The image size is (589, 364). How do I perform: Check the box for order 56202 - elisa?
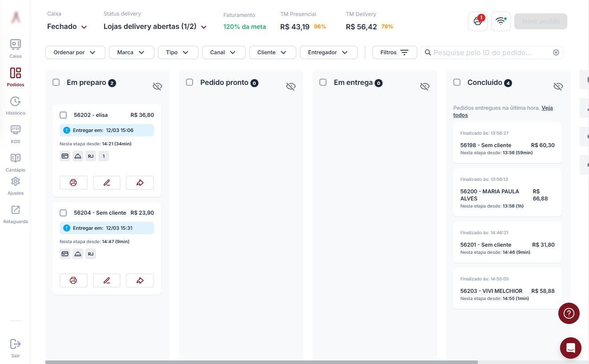63,115
